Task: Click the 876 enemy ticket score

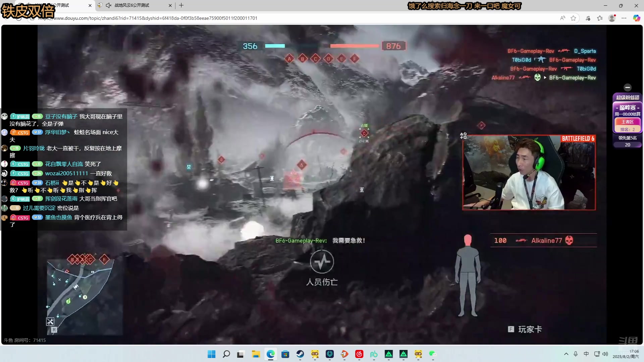Action: coord(393,46)
